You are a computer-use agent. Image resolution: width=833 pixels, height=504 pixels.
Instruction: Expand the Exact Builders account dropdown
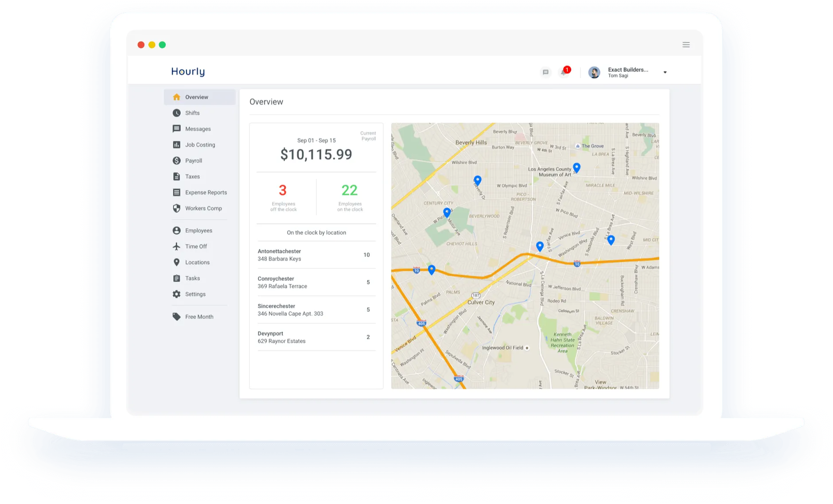tap(665, 72)
